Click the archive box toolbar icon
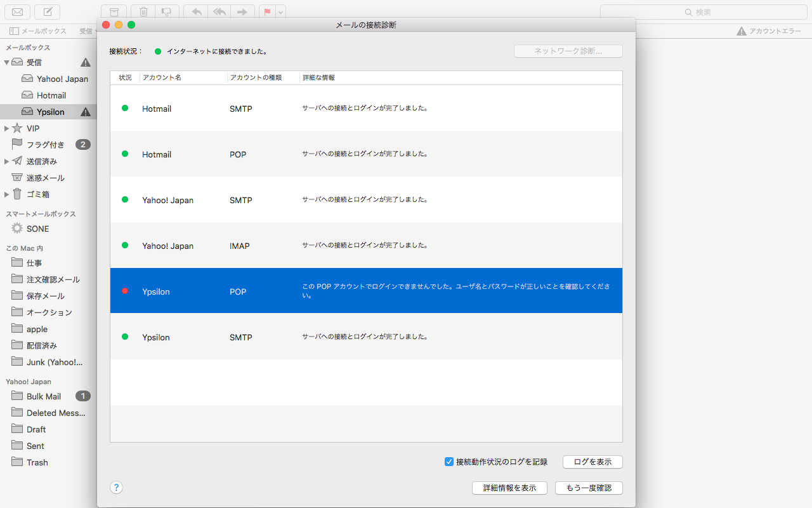This screenshot has width=812, height=508. click(114, 12)
